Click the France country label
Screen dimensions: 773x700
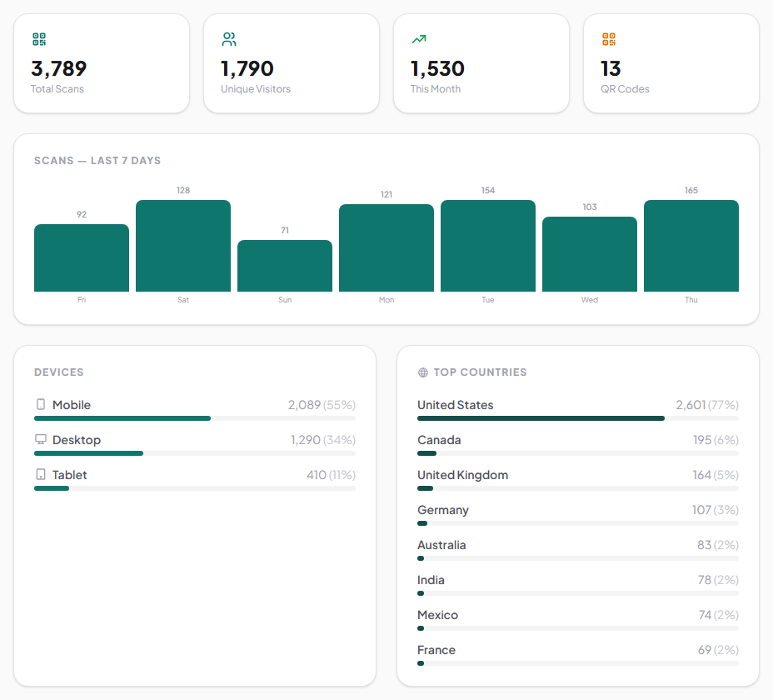coord(436,650)
